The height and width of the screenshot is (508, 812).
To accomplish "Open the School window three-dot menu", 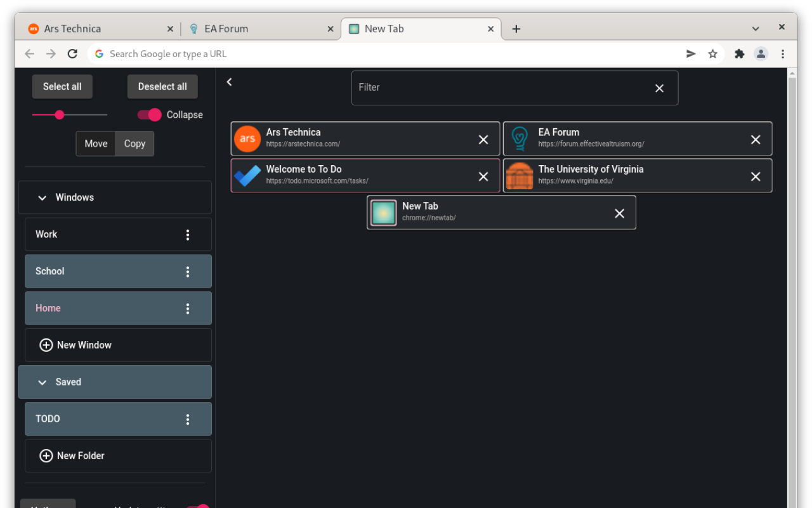I will (188, 272).
